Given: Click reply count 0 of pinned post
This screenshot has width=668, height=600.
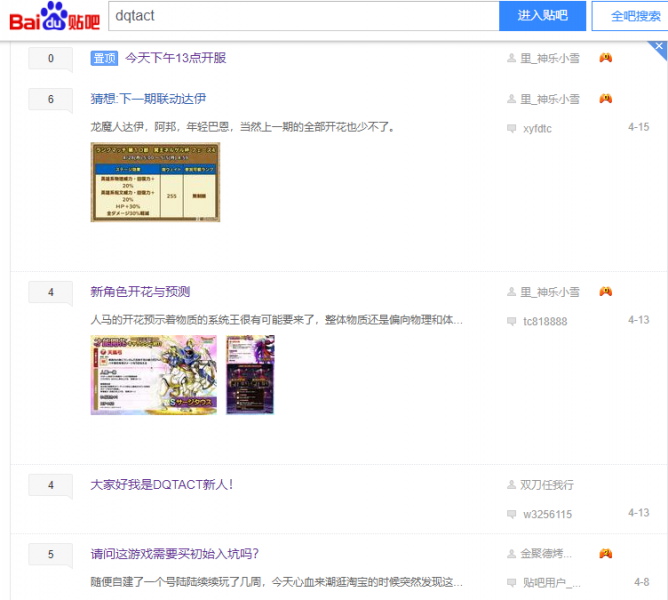Looking at the screenshot, I should coord(51,58).
